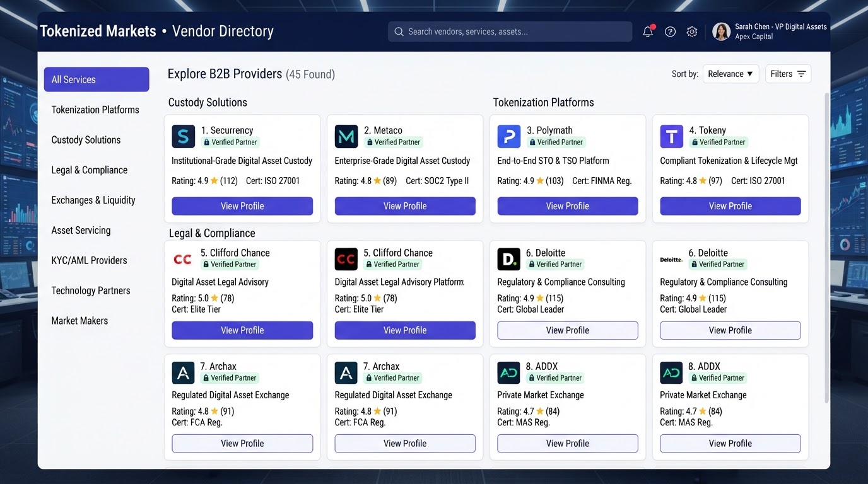The height and width of the screenshot is (484, 868).
Task: Select All Services in the sidebar
Action: [x=97, y=79]
